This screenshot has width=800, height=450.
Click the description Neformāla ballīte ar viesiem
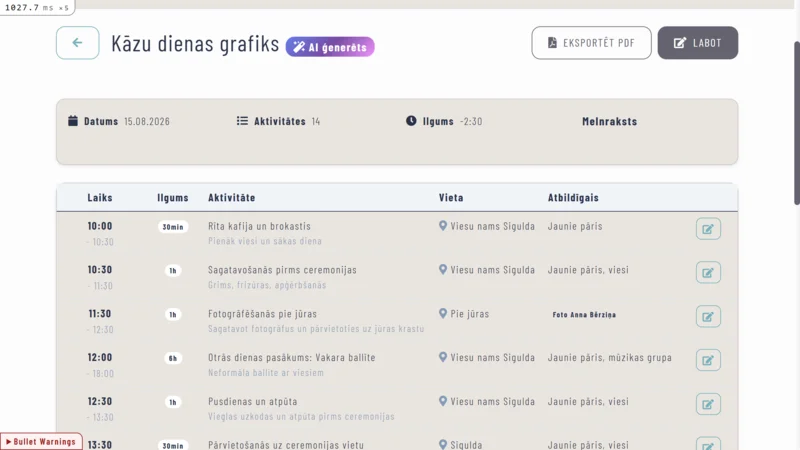click(x=266, y=372)
